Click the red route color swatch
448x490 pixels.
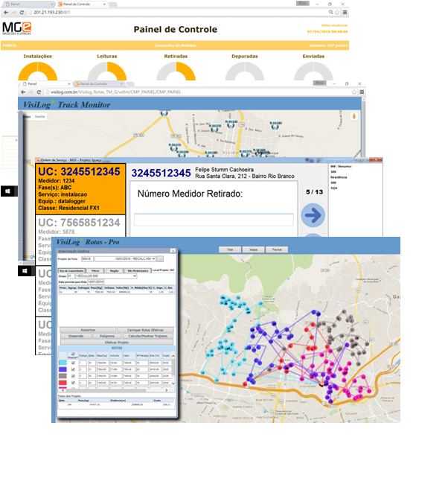[x=63, y=383]
